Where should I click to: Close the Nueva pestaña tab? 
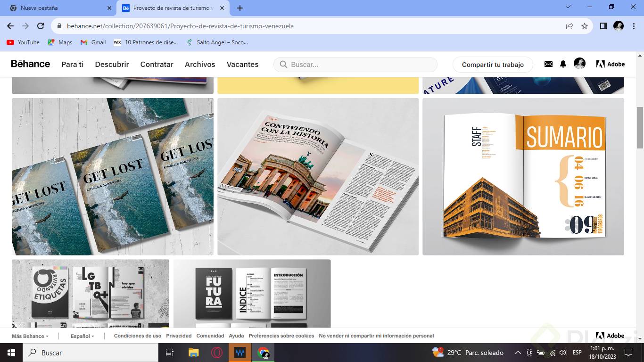coord(109,8)
